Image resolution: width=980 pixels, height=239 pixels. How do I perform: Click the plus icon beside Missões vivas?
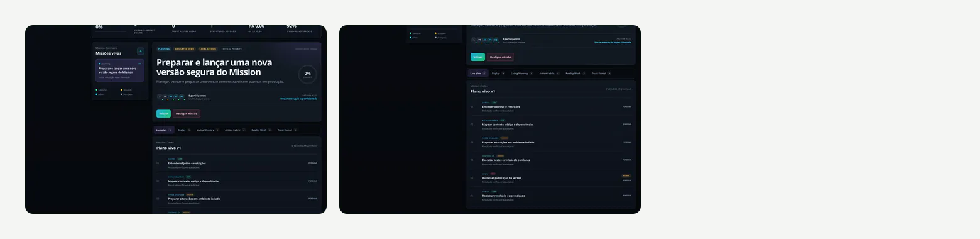tap(140, 51)
